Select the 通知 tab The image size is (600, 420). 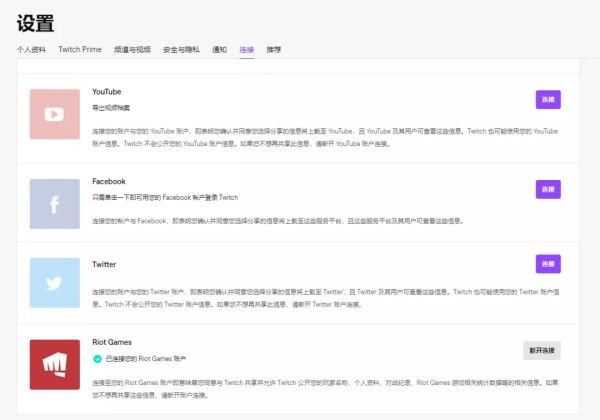tap(219, 49)
